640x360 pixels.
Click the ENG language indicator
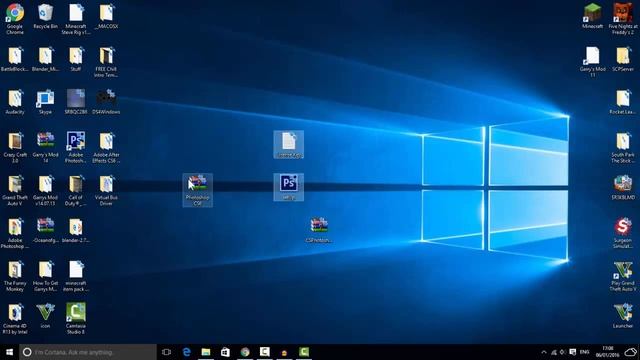pos(584,352)
